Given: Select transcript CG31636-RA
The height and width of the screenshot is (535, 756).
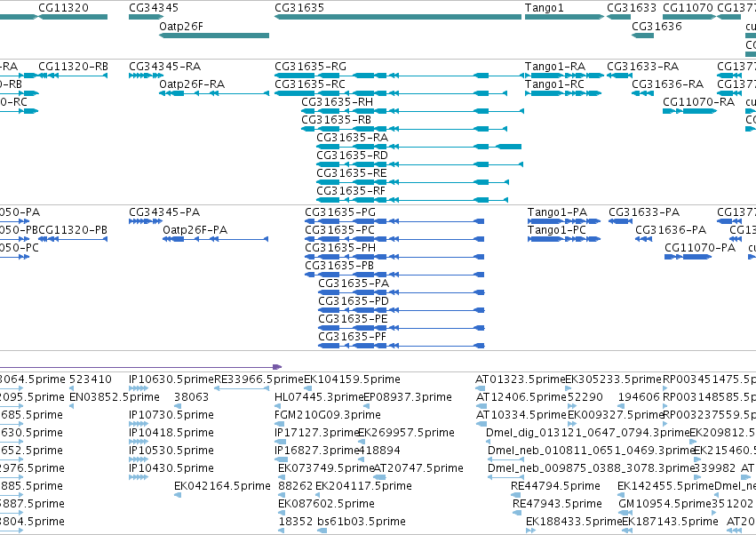Looking at the screenshot, I should click(x=642, y=93).
